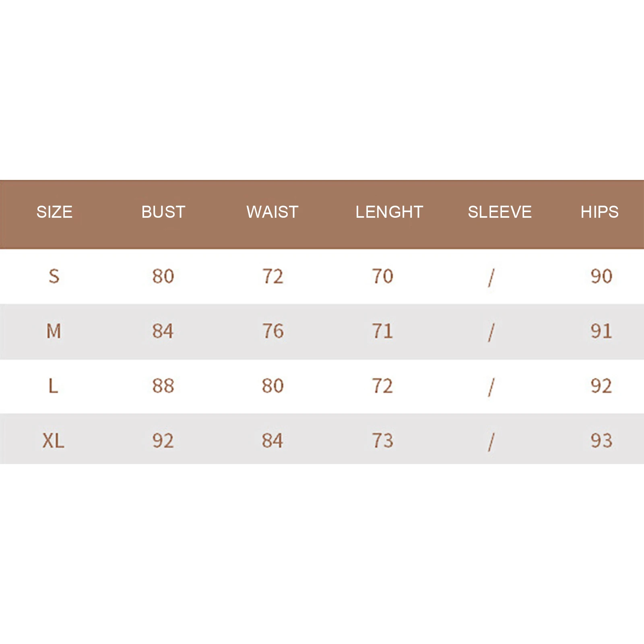Click the BUST column header
The height and width of the screenshot is (644, 644).
163,212
